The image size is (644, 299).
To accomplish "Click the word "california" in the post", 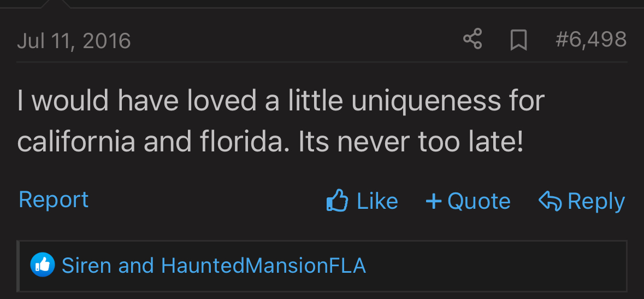I will [76, 142].
